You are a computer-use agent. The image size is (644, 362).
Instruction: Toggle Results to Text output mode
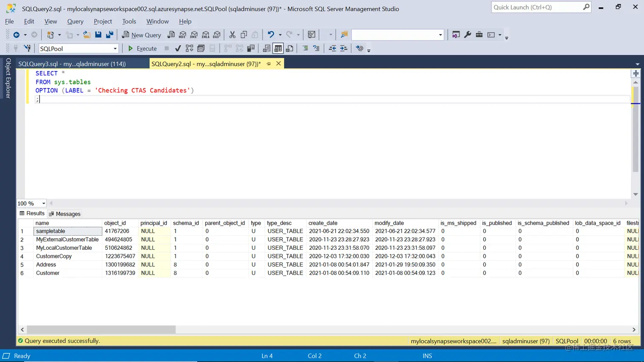[267, 48]
